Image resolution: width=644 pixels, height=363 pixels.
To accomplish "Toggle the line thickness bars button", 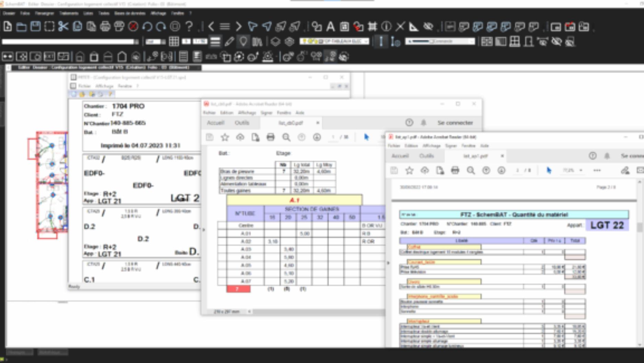I will (215, 42).
